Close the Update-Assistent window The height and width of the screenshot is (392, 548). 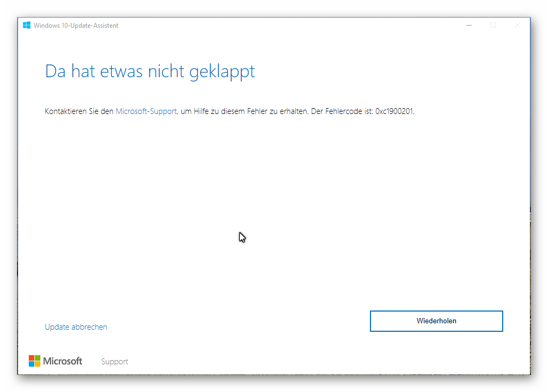[518, 25]
